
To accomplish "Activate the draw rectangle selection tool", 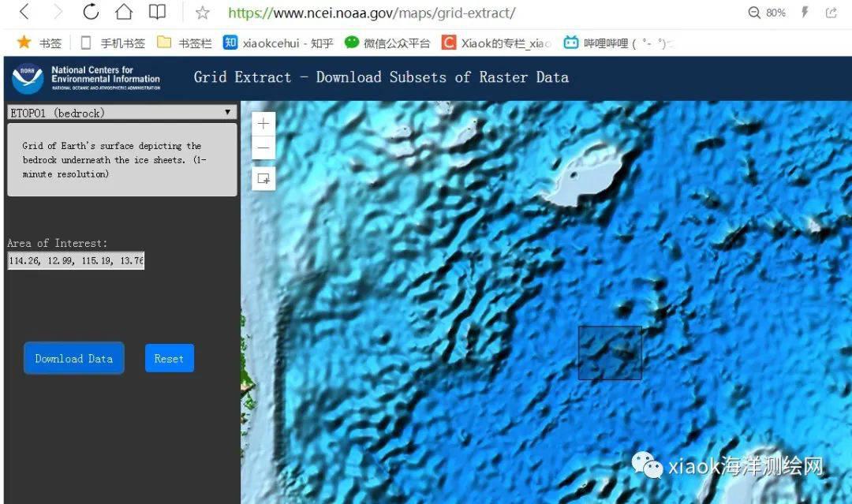I will pos(263,179).
